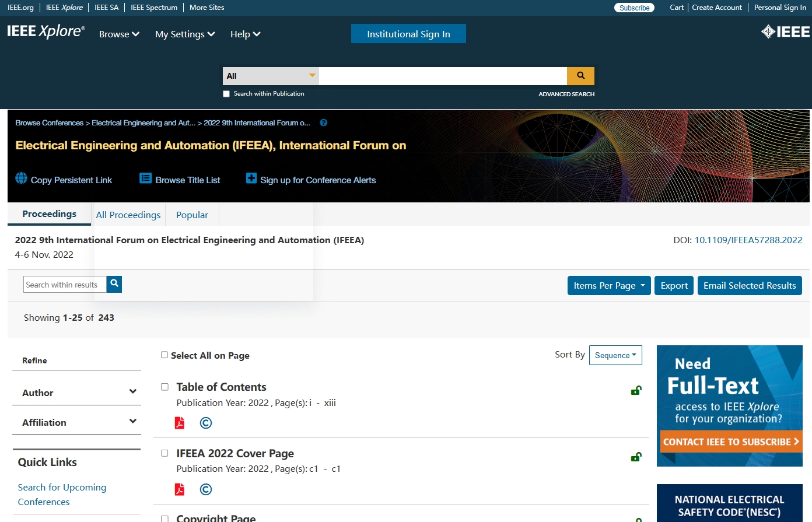Viewport: 812px width, 522px height.
Task: Select the Copyright Page checkbox
Action: tap(164, 519)
